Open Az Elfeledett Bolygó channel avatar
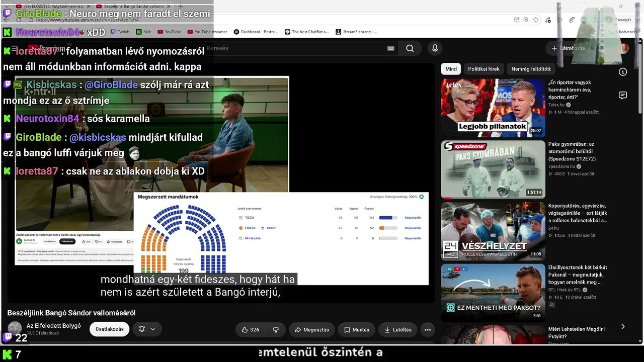 coord(15,329)
